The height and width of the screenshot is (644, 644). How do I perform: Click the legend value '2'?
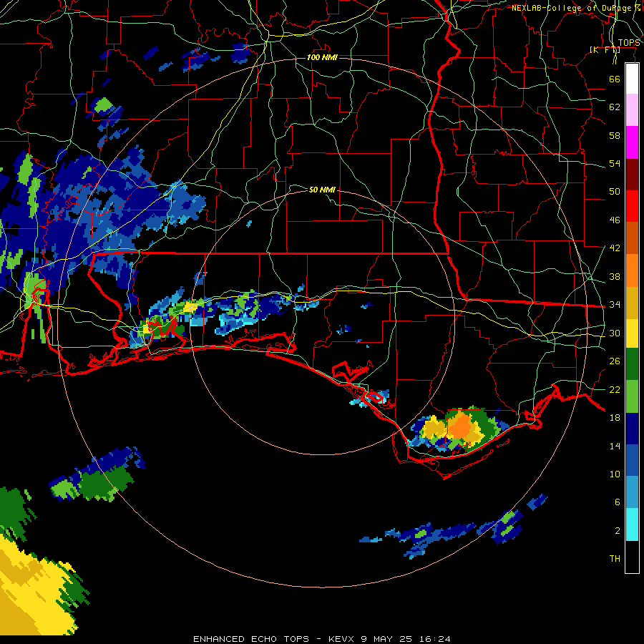coord(618,531)
